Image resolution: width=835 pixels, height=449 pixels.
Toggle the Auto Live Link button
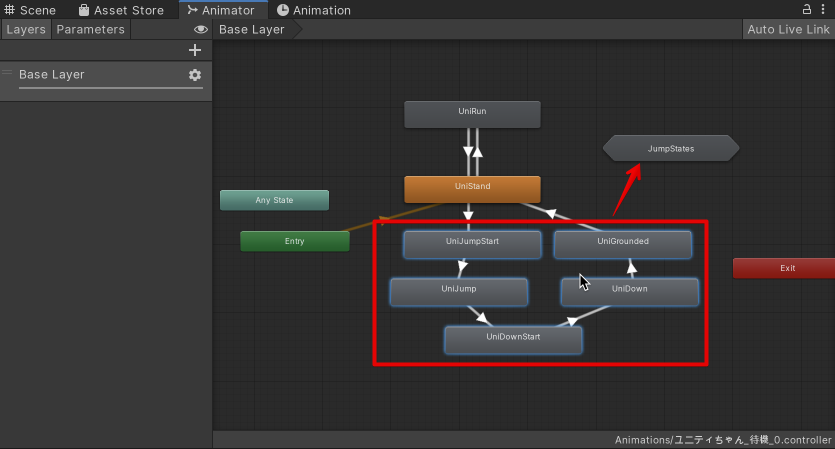pos(788,30)
